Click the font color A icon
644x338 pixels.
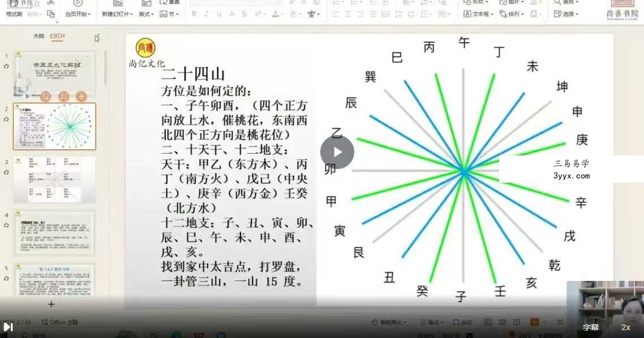tap(276, 14)
